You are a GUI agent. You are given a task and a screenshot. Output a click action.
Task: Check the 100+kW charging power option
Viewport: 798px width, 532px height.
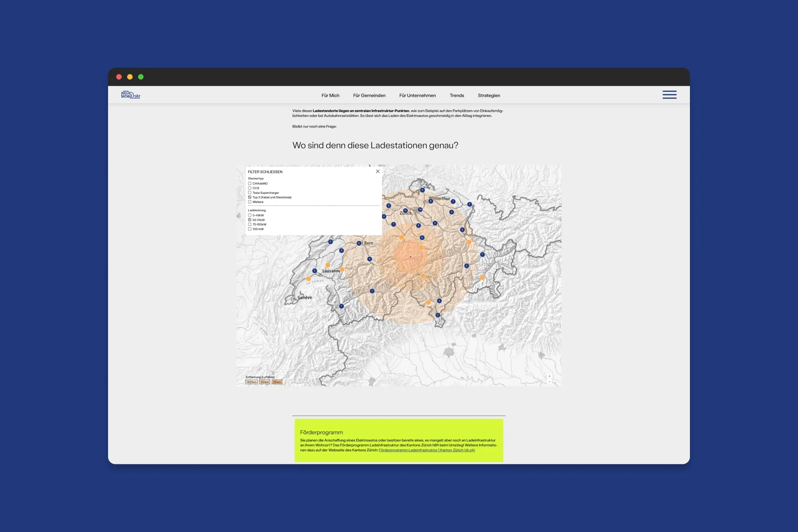249,229
